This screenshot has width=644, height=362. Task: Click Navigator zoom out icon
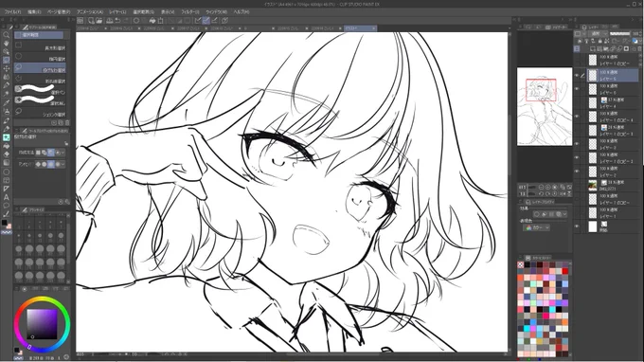pyautogui.click(x=542, y=187)
